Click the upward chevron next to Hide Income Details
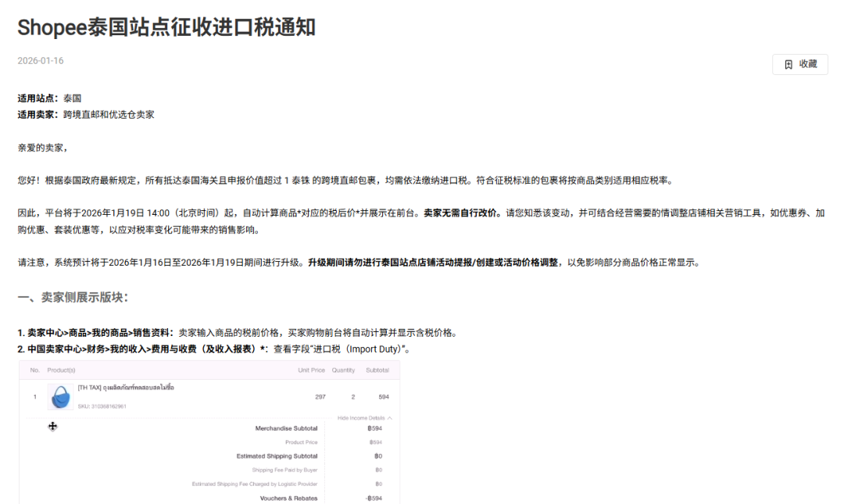The image size is (844, 504). pos(390,417)
